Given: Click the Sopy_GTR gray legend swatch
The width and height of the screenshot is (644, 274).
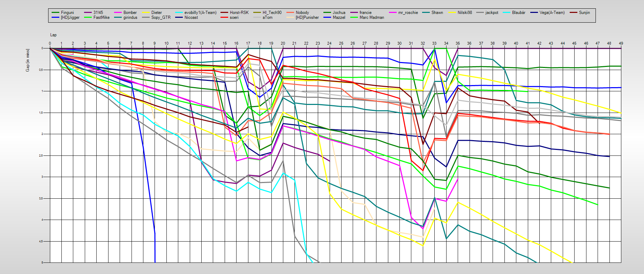Looking at the screenshot, I should click(x=147, y=17).
